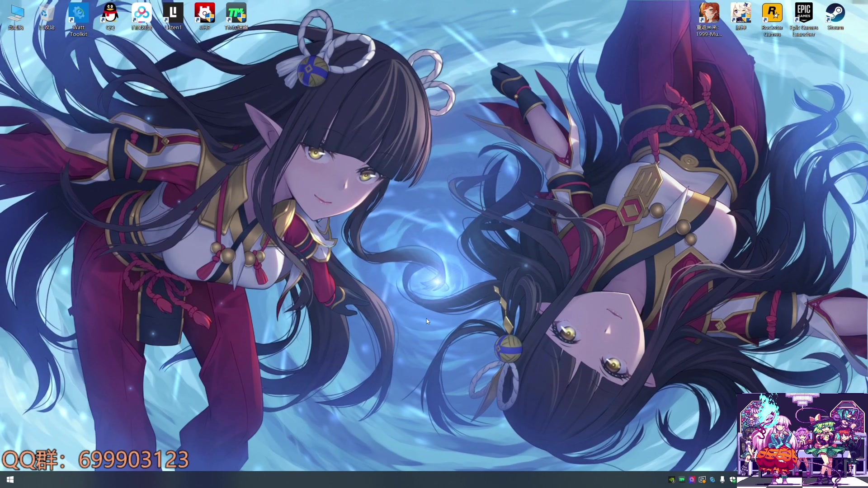The width and height of the screenshot is (868, 488).
Task: Open the blue gear Watt Toolkit tray icon
Action: pos(712,480)
